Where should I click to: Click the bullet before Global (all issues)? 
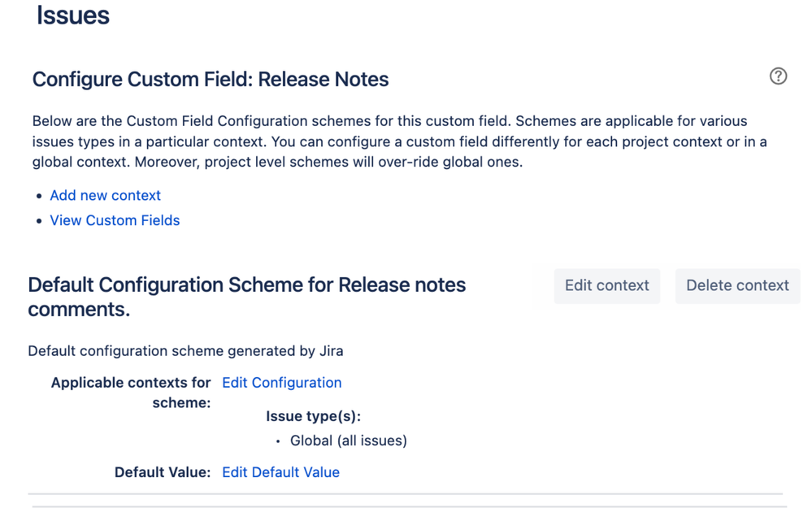click(278, 441)
